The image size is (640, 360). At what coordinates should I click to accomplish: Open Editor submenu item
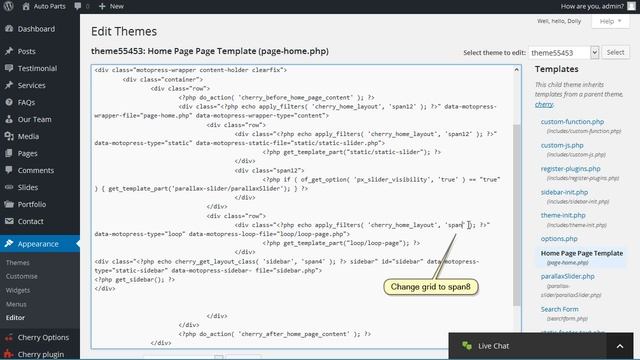(15, 318)
